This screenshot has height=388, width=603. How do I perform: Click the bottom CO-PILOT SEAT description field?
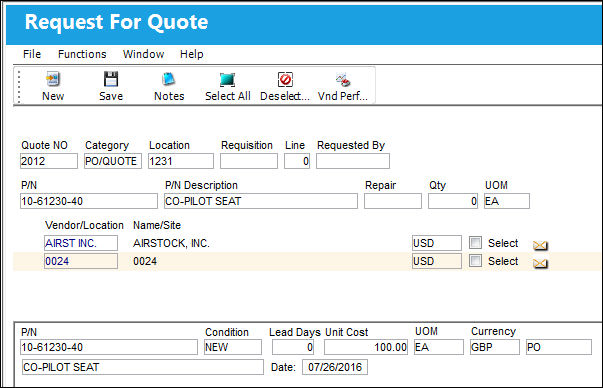coord(143,367)
